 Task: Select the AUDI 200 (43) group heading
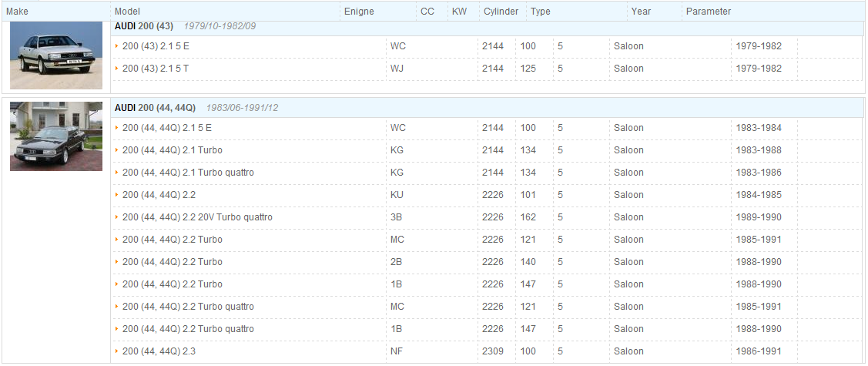tap(144, 26)
